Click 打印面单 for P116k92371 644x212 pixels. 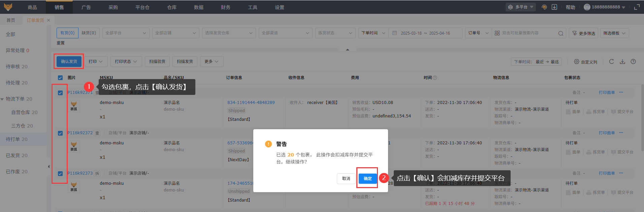pos(607,92)
